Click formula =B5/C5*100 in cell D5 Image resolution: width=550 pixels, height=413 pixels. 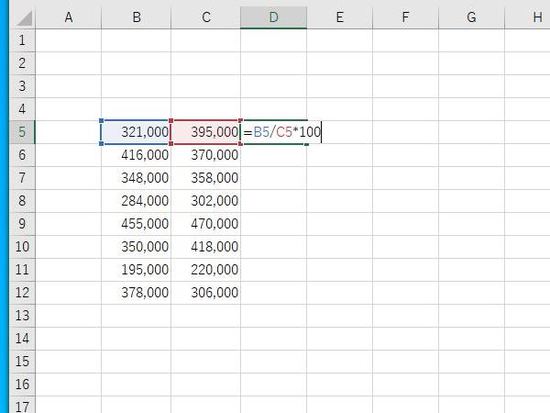coord(282,132)
